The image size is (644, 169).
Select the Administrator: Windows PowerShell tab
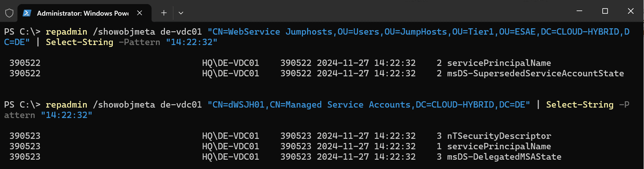point(83,13)
